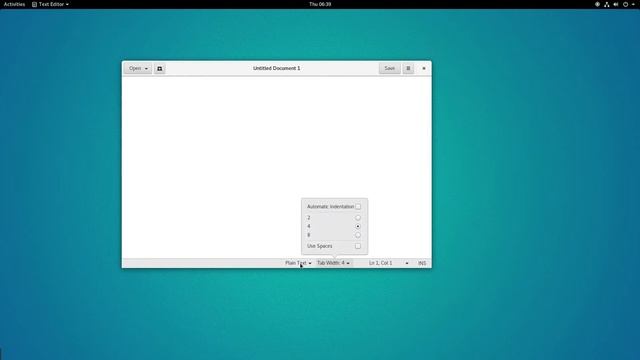Open the Open file dropdown button

pyautogui.click(x=138, y=69)
